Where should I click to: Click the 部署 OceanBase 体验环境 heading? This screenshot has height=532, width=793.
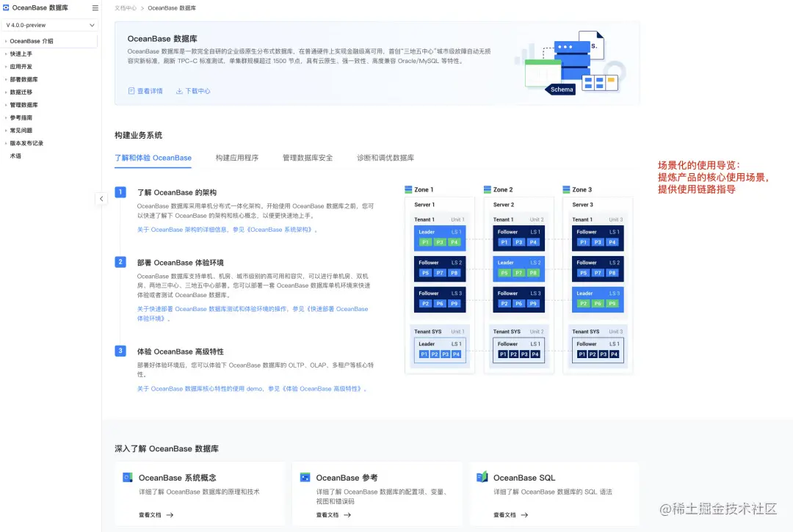[x=180, y=263]
